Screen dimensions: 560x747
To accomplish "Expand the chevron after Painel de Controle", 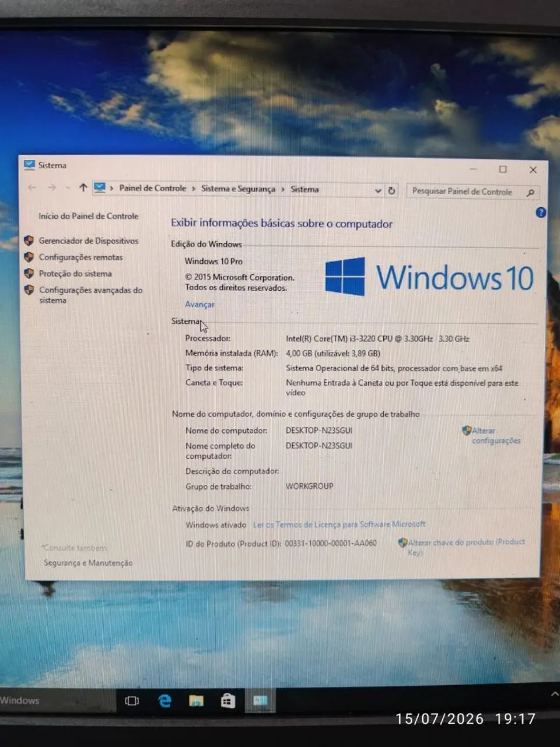I will pos(193,189).
